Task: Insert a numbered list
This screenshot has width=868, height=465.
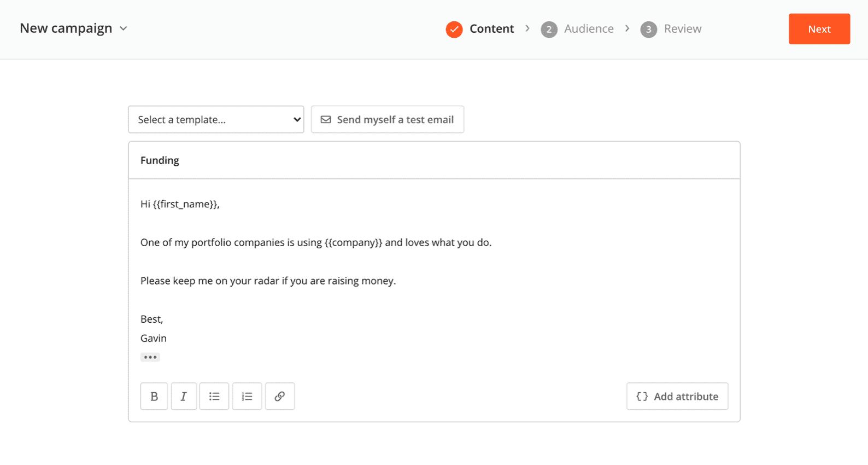Action: (247, 396)
